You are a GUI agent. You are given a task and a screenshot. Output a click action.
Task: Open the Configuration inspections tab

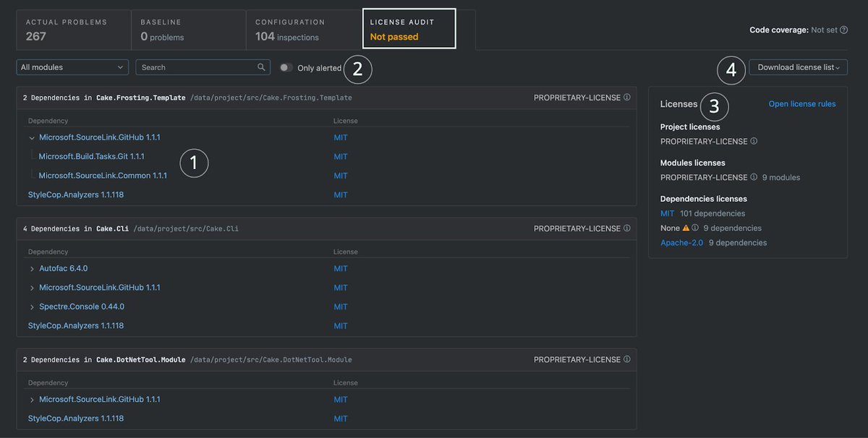304,29
